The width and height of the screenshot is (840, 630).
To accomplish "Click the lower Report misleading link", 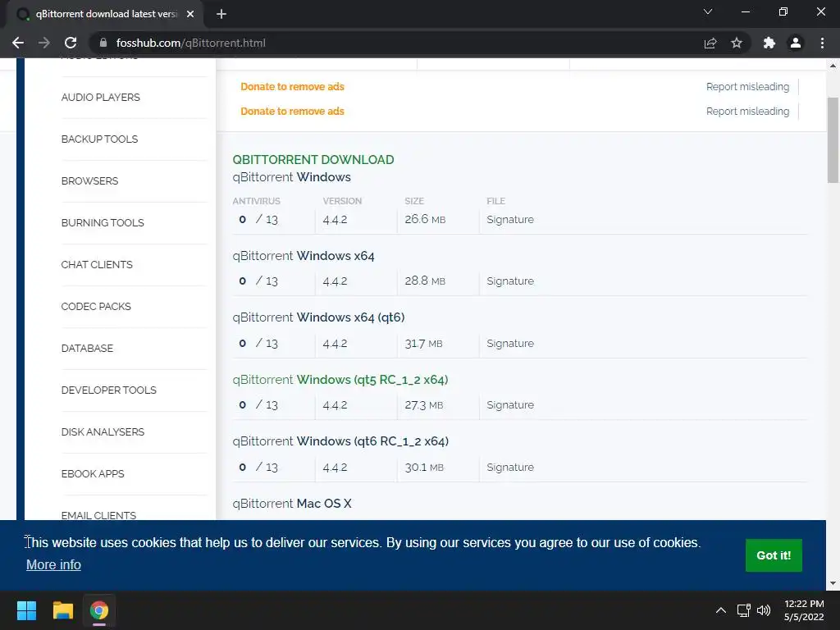I will click(747, 112).
